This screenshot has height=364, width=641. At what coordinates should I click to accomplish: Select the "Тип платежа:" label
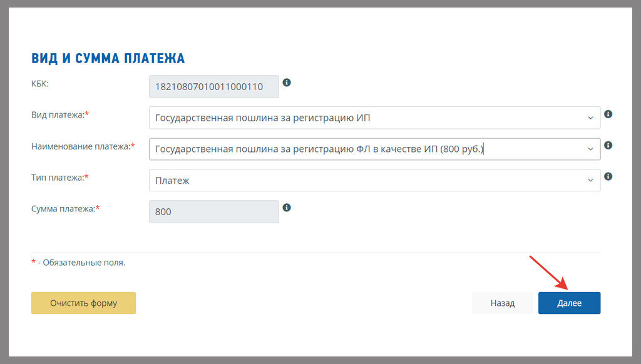coord(59,178)
